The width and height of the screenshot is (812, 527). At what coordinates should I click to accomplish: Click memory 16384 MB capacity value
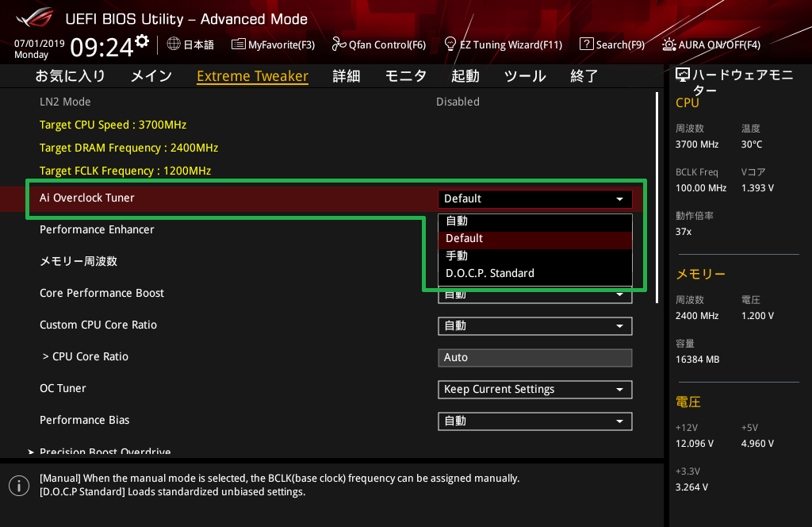click(x=698, y=360)
